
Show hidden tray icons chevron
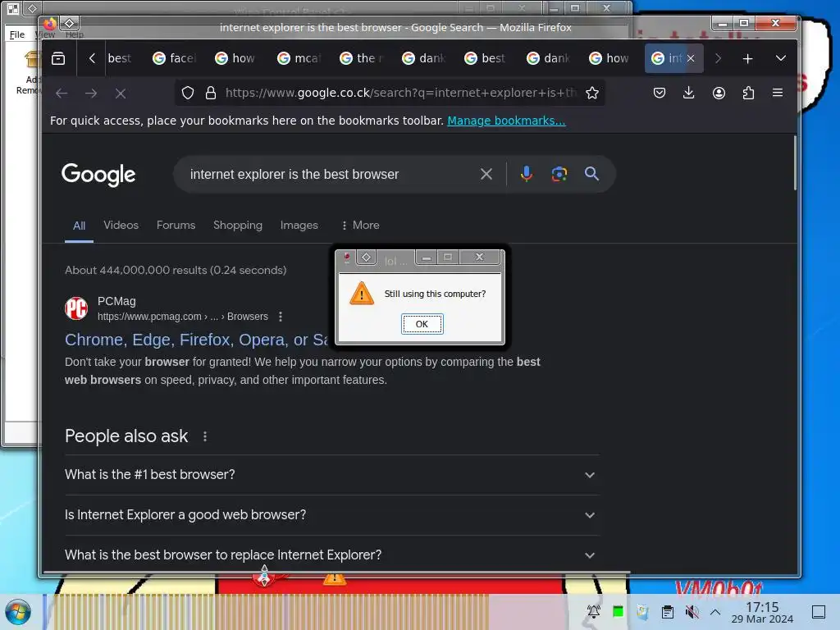point(715,612)
